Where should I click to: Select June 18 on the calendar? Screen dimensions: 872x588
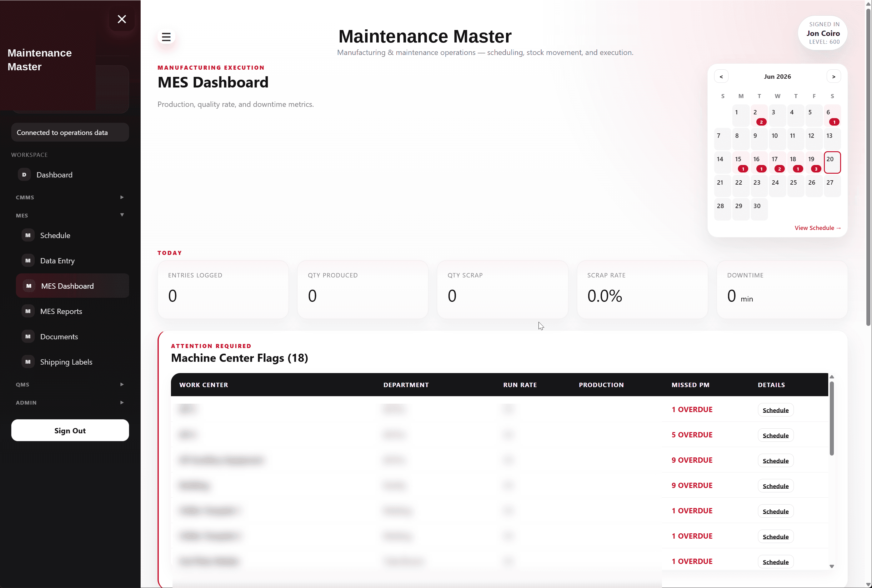(x=796, y=163)
